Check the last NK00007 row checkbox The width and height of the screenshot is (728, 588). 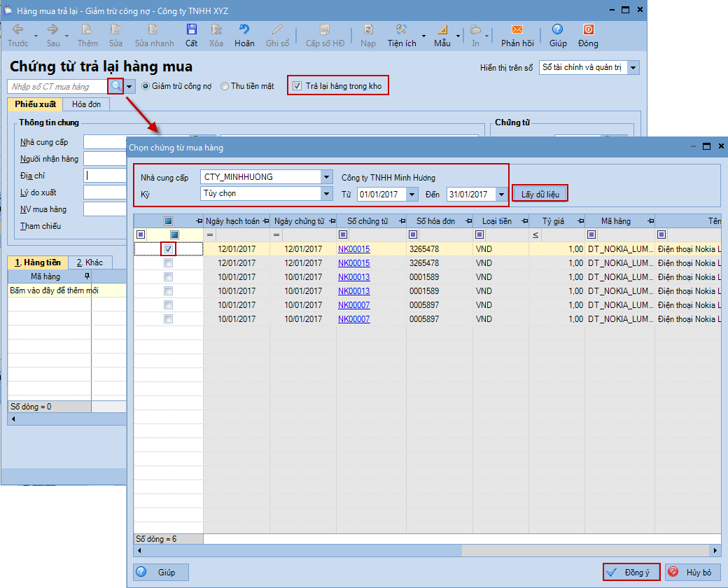pos(169,319)
